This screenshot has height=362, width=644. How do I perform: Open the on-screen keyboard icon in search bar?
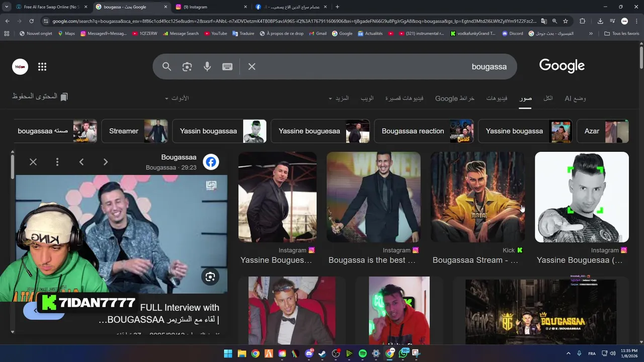pyautogui.click(x=227, y=66)
